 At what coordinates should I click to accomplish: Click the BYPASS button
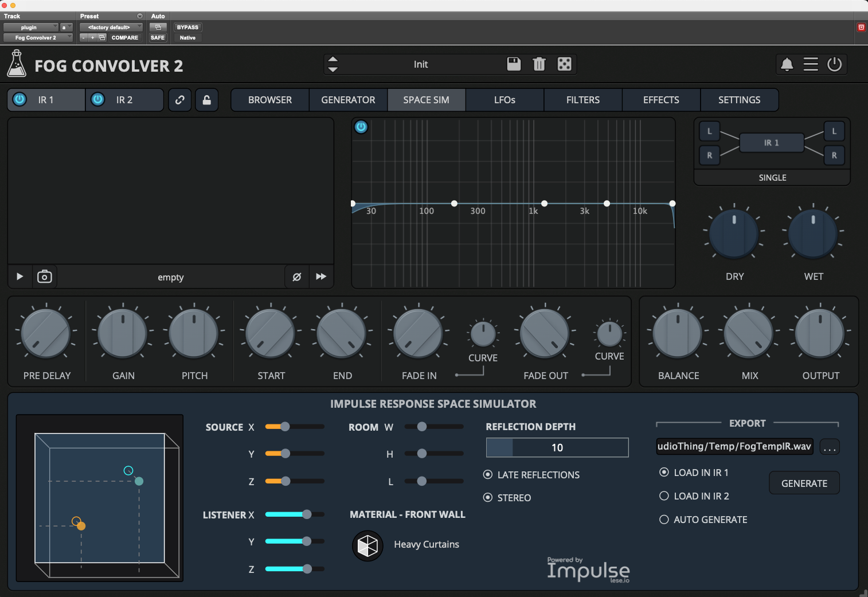[x=187, y=27]
